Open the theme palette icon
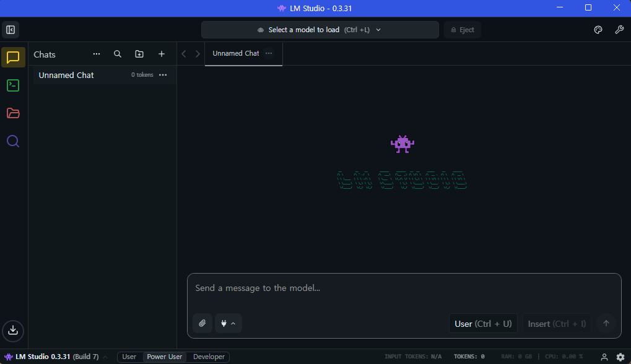The height and width of the screenshot is (364, 631). click(x=598, y=30)
